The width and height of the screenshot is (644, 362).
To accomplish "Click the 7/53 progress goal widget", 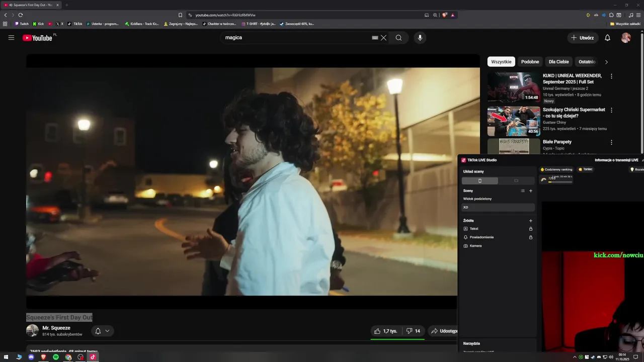I will point(556,179).
